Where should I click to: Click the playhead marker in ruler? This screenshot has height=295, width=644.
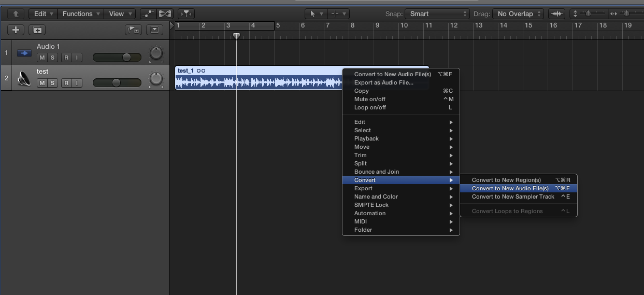(x=236, y=36)
